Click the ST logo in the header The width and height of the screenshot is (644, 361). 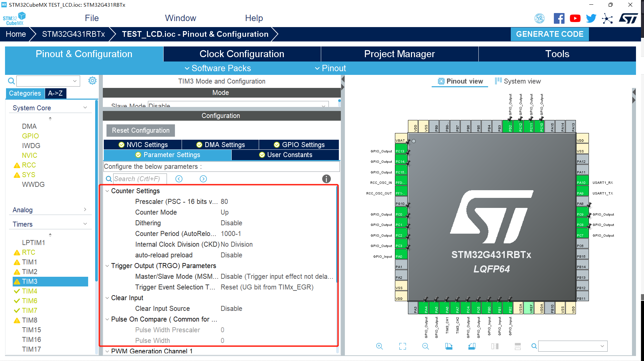point(628,18)
